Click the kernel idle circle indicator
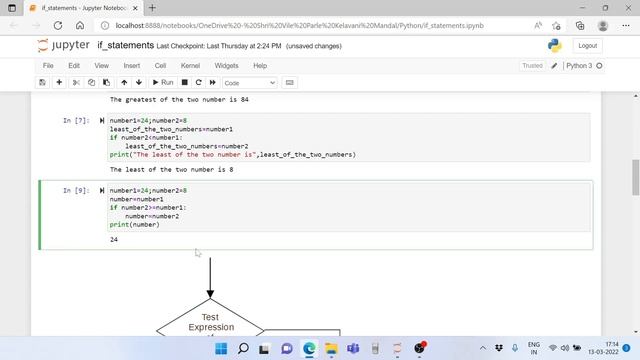Screen dimensions: 640x360 coord(599,66)
